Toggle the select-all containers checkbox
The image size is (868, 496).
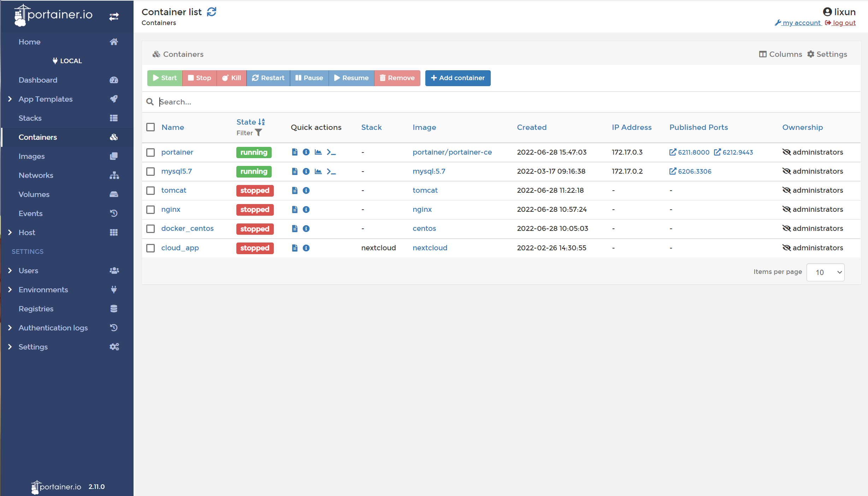pos(150,127)
